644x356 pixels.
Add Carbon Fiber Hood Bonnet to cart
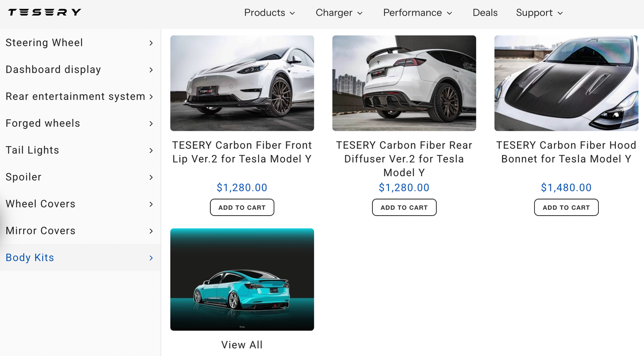566,208
